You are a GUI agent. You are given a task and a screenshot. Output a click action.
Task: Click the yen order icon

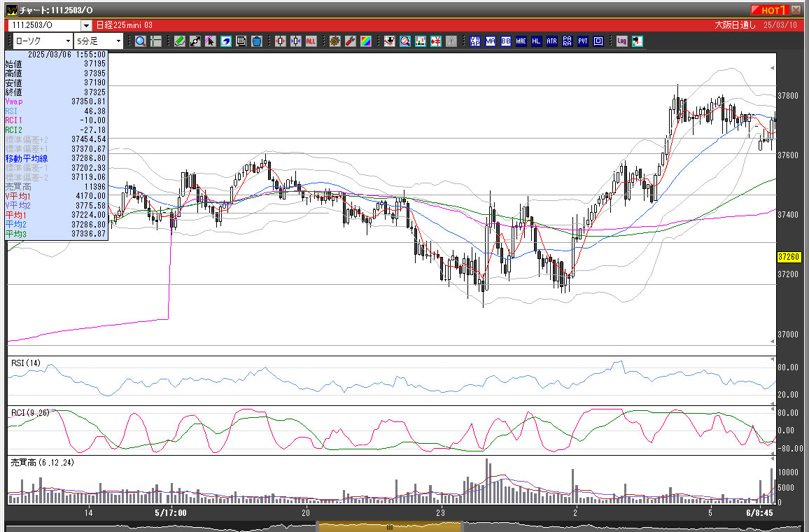click(x=436, y=41)
